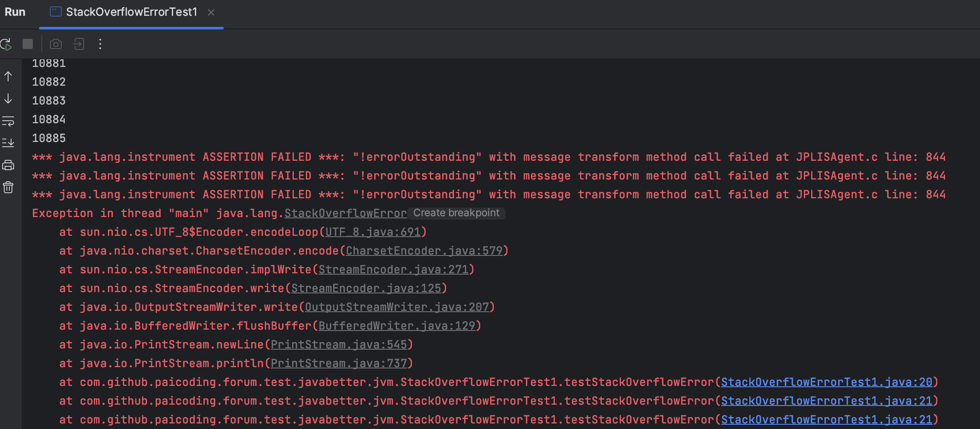Image resolution: width=980 pixels, height=429 pixels.
Task: Click the StackOverflowError exception class link
Action: 345,213
